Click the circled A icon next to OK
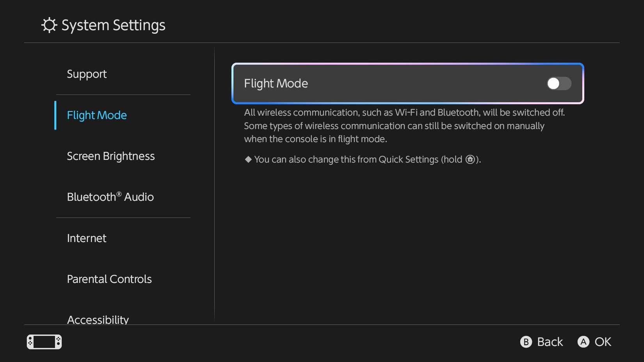 click(x=583, y=342)
